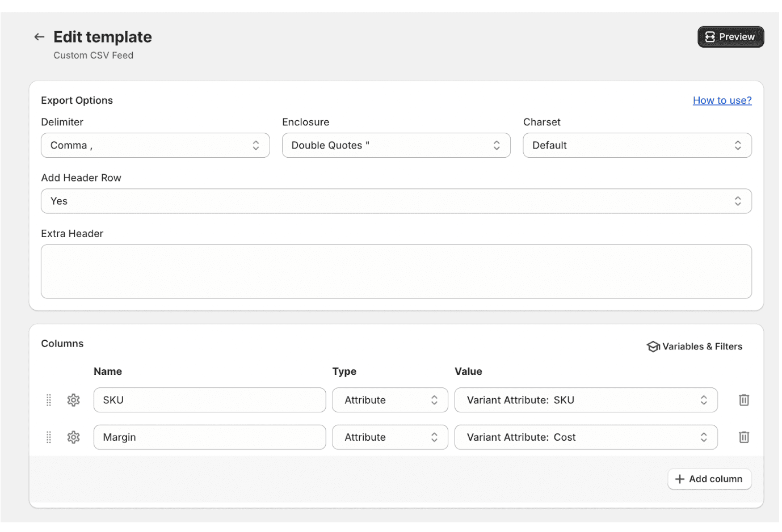Grab the drag handle of Margin row
The height and width of the screenshot is (532, 782).
49,437
